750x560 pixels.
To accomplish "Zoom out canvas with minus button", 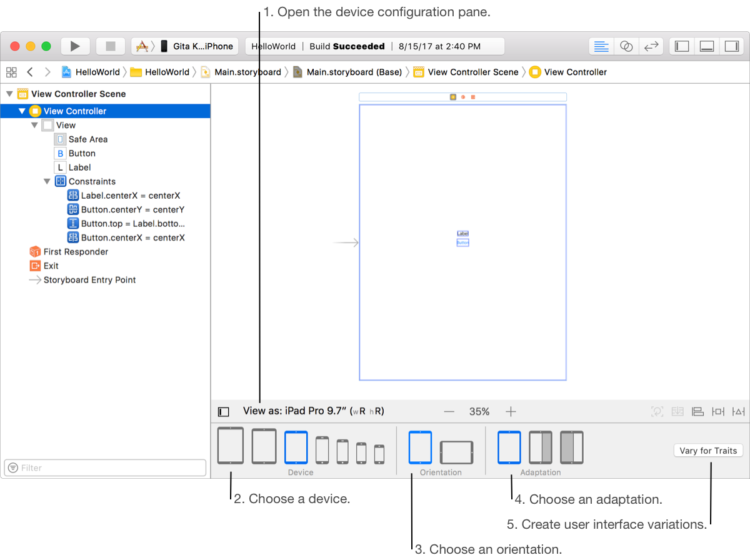I will 449,411.
